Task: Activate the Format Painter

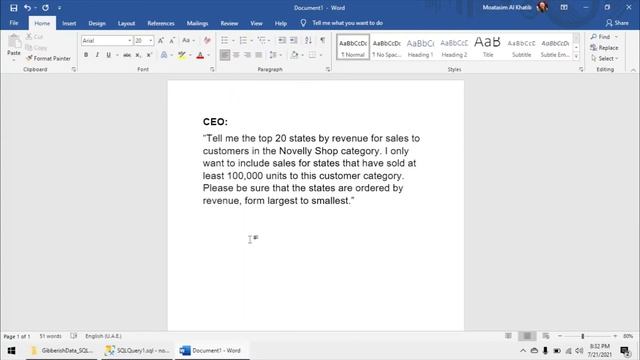Action: [48, 58]
